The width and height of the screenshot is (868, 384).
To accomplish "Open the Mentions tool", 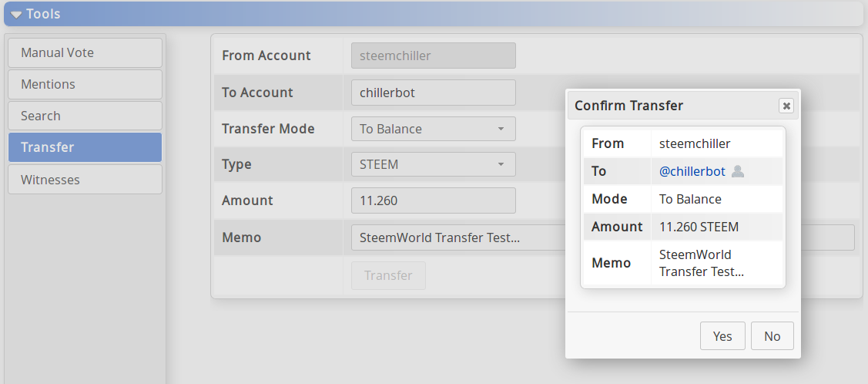I will tap(85, 84).
